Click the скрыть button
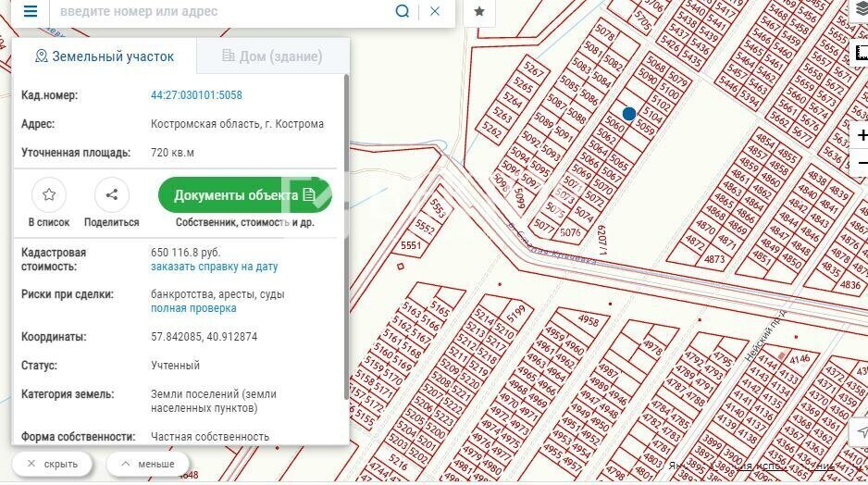The height and width of the screenshot is (485, 868). [x=53, y=464]
